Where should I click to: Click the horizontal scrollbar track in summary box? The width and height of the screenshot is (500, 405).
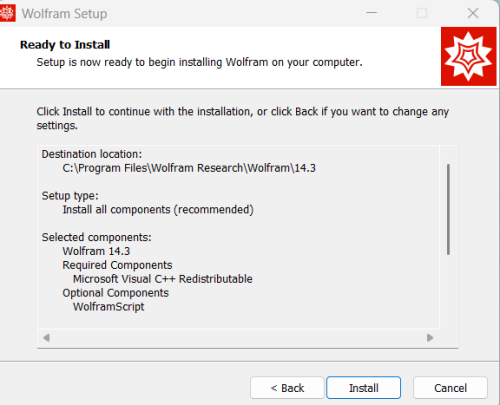click(x=238, y=338)
